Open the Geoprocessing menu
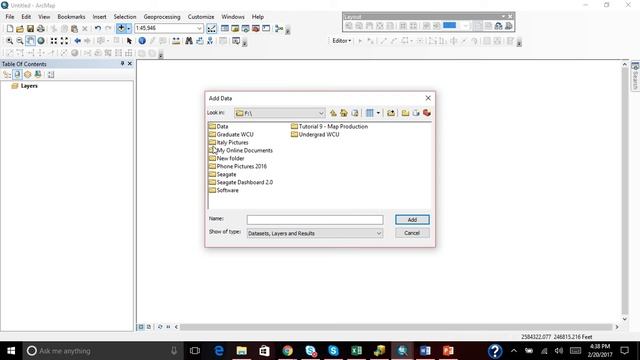This screenshot has height=360, width=640. (162, 17)
